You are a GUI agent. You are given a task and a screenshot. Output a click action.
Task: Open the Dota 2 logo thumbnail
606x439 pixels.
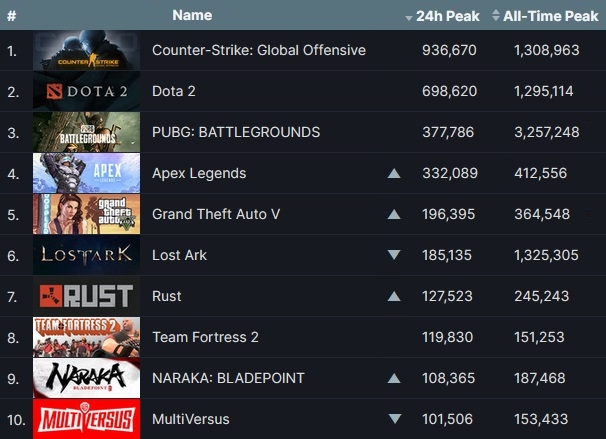(x=85, y=91)
